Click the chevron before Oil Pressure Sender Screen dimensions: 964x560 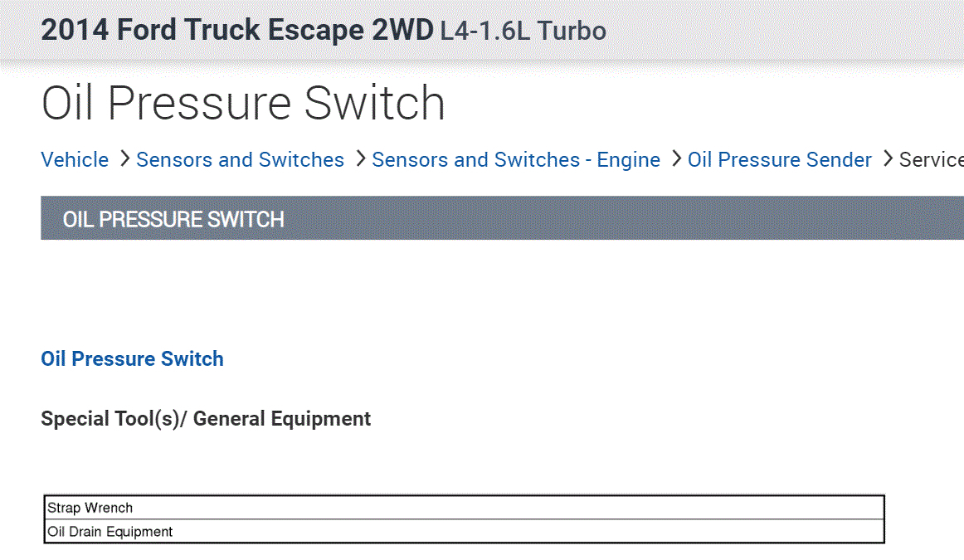click(676, 158)
